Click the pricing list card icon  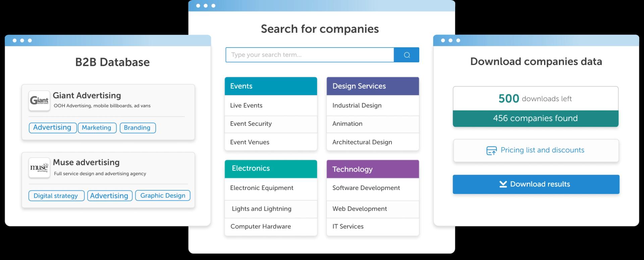coord(491,150)
